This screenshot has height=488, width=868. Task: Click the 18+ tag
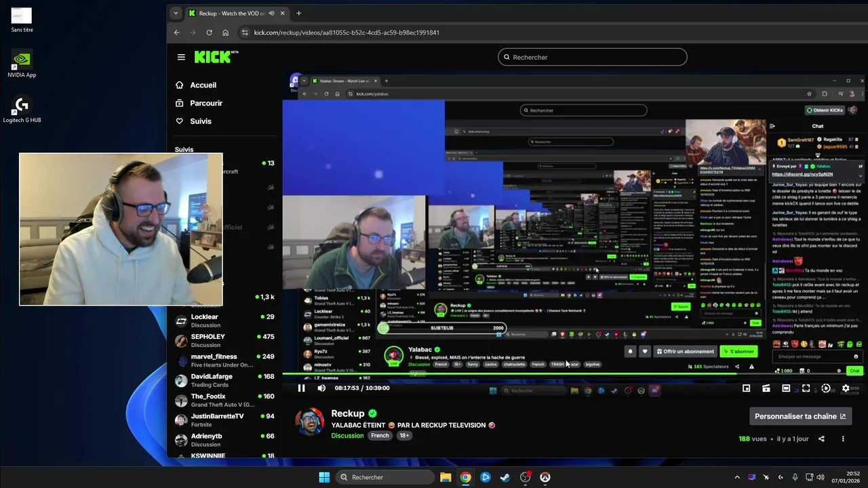pos(404,436)
